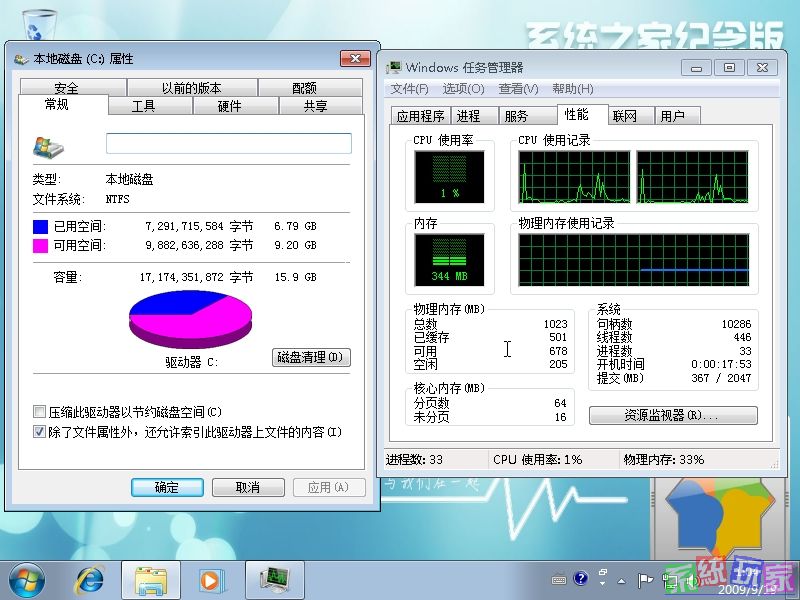Switch to the 应用程序 tab

(420, 116)
